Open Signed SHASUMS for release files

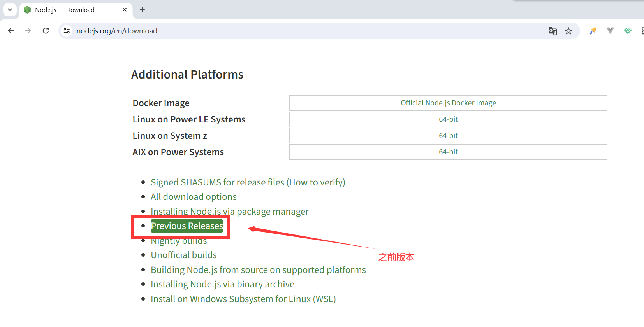[x=248, y=182]
